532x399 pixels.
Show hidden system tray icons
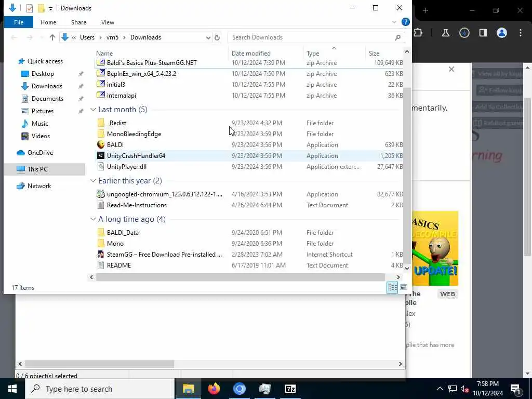tap(440, 389)
